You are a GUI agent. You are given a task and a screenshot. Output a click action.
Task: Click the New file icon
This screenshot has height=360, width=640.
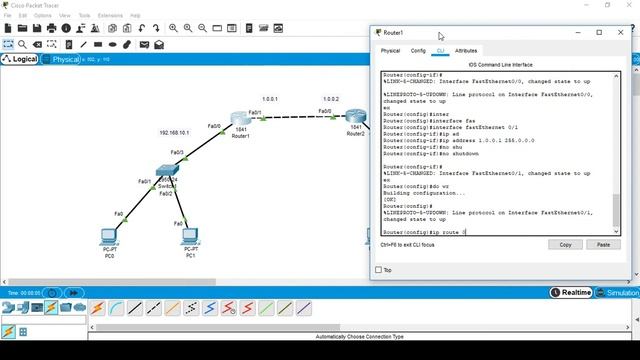(x=8, y=28)
